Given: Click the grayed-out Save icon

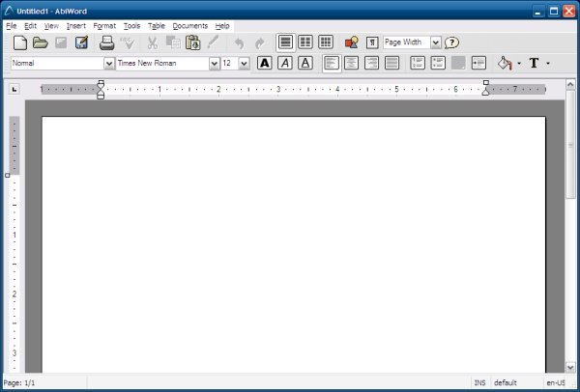Looking at the screenshot, I should click(61, 42).
